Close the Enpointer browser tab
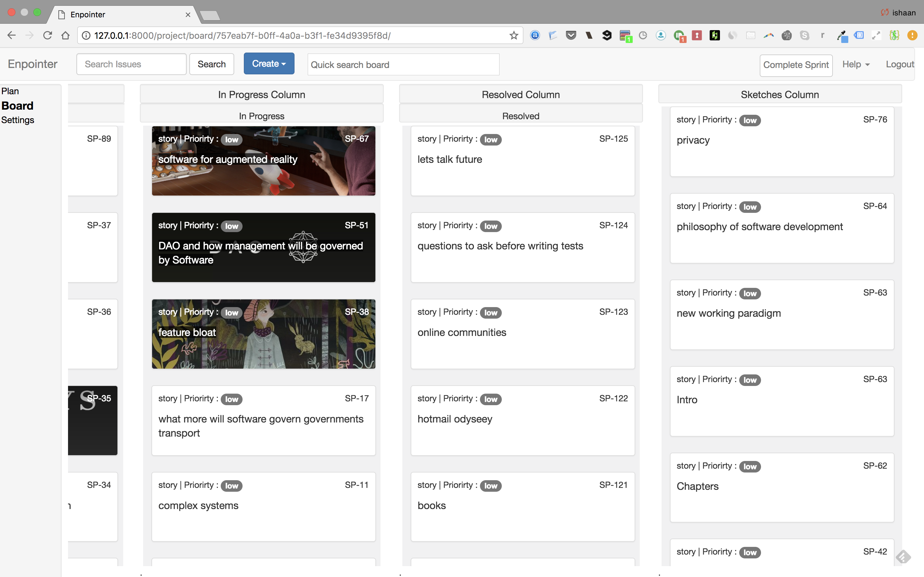 (188, 14)
